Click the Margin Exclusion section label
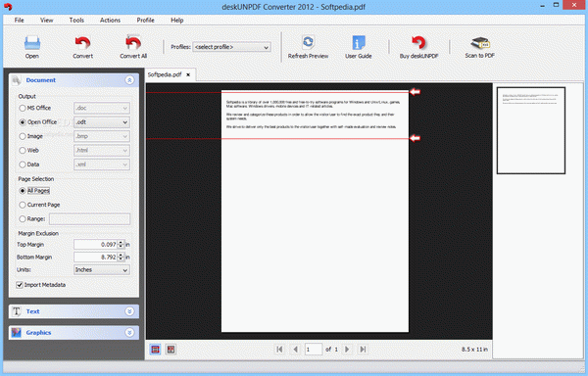 click(38, 233)
